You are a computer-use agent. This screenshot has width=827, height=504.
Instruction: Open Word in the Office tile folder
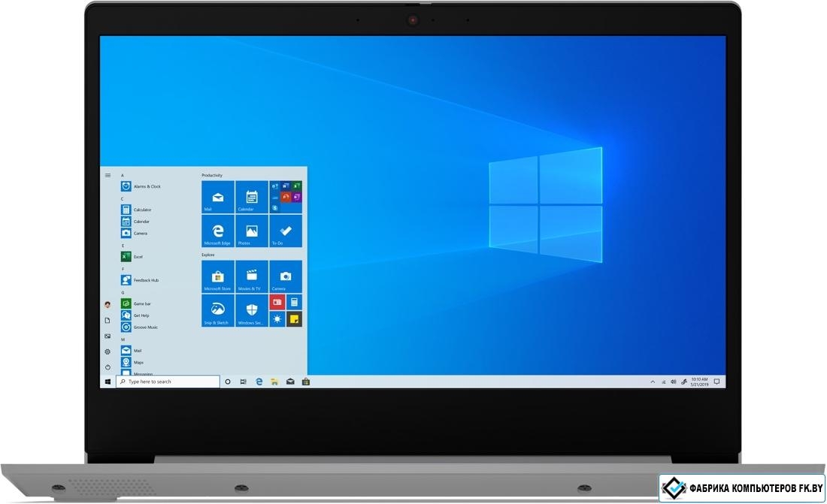(x=286, y=186)
